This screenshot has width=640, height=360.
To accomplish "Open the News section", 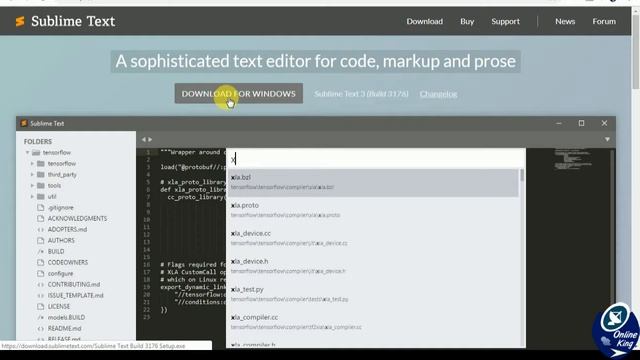I will 565,21.
